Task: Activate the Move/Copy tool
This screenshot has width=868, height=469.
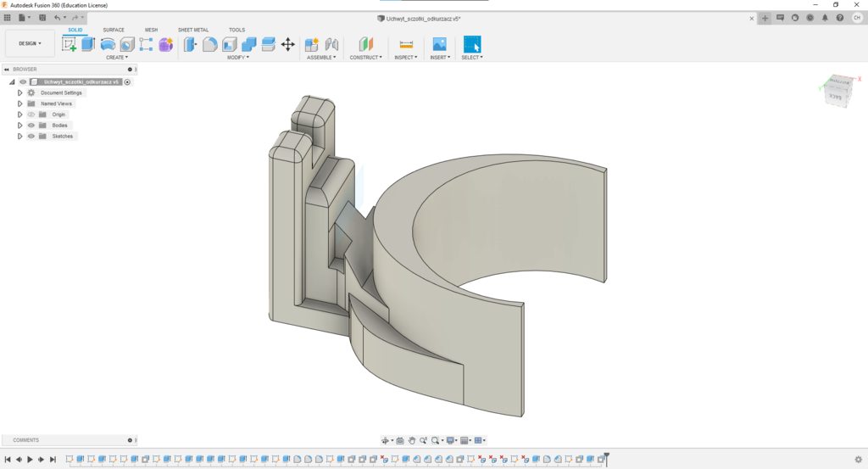Action: coord(287,44)
